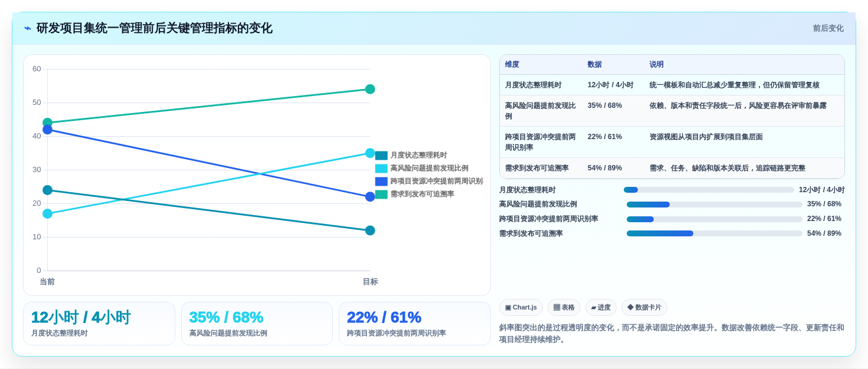
Task: Toggle 跨项目资源冲突提前两周识别率 legend swatch
Action: click(x=381, y=182)
